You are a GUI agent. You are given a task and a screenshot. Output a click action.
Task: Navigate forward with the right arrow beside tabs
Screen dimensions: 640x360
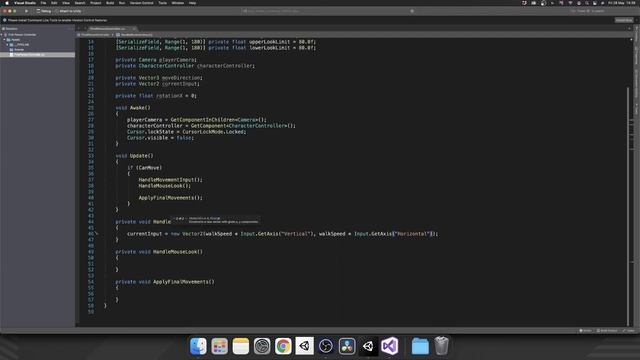pos(84,29)
